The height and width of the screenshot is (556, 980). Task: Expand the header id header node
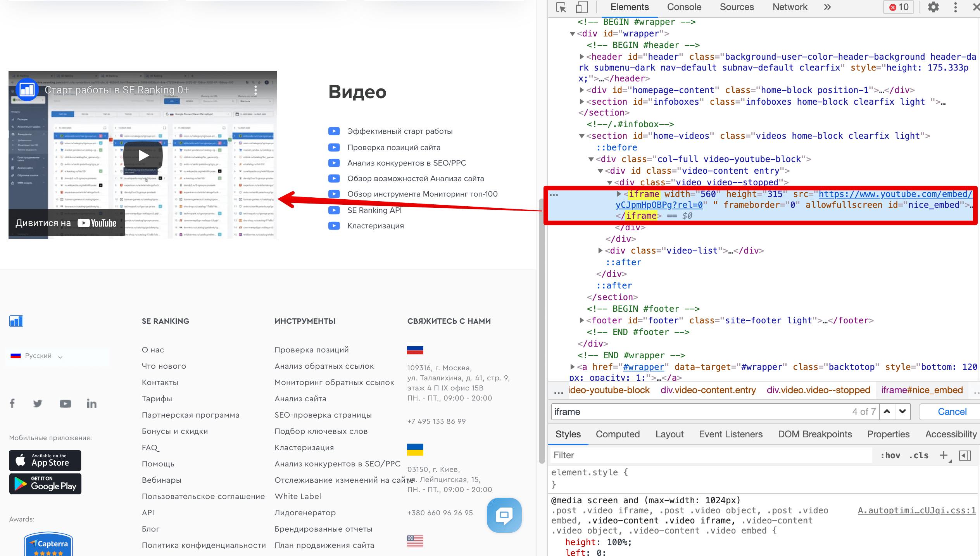pos(581,57)
